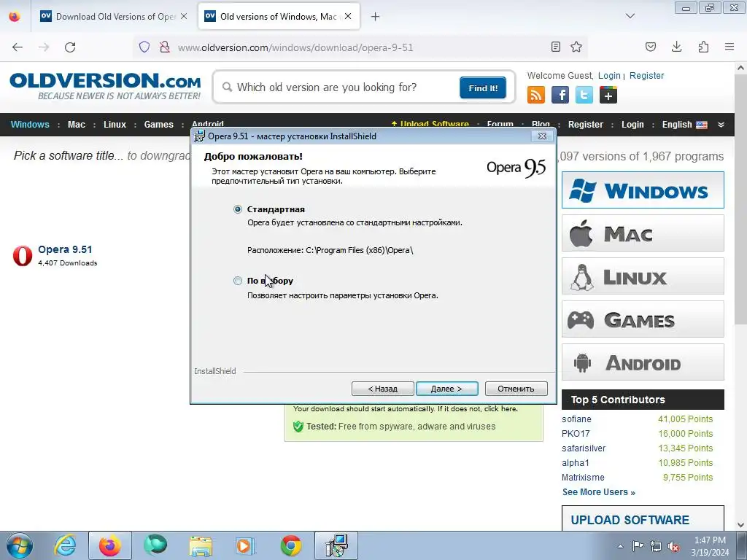Show hidden tray icons arrow
The height and width of the screenshot is (560, 747).
[620, 546]
